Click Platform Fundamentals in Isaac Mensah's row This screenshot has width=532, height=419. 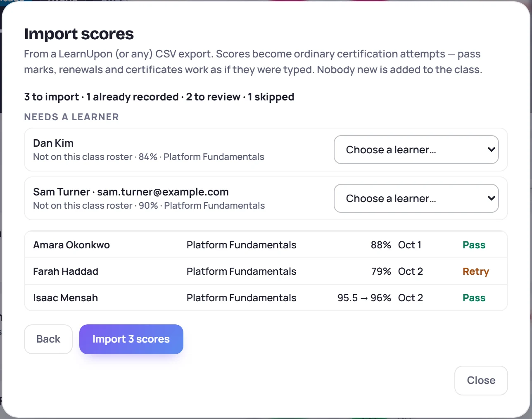(x=241, y=298)
